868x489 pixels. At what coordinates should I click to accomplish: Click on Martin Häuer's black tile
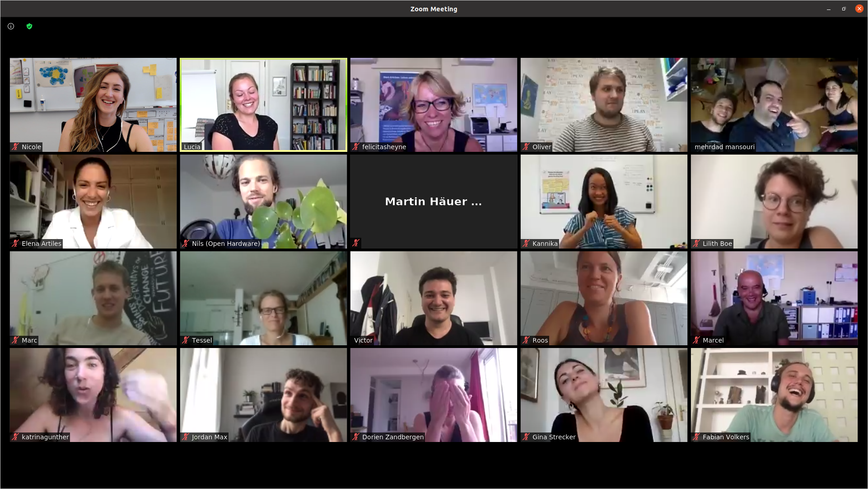434,201
